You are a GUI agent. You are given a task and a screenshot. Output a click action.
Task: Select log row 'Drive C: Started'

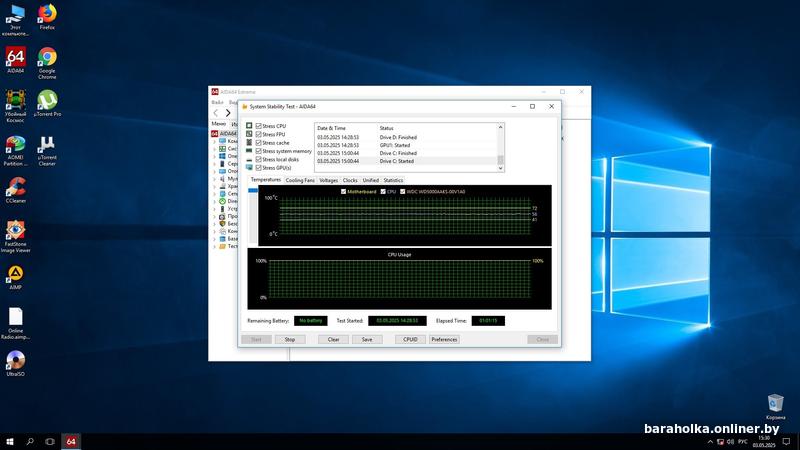406,161
